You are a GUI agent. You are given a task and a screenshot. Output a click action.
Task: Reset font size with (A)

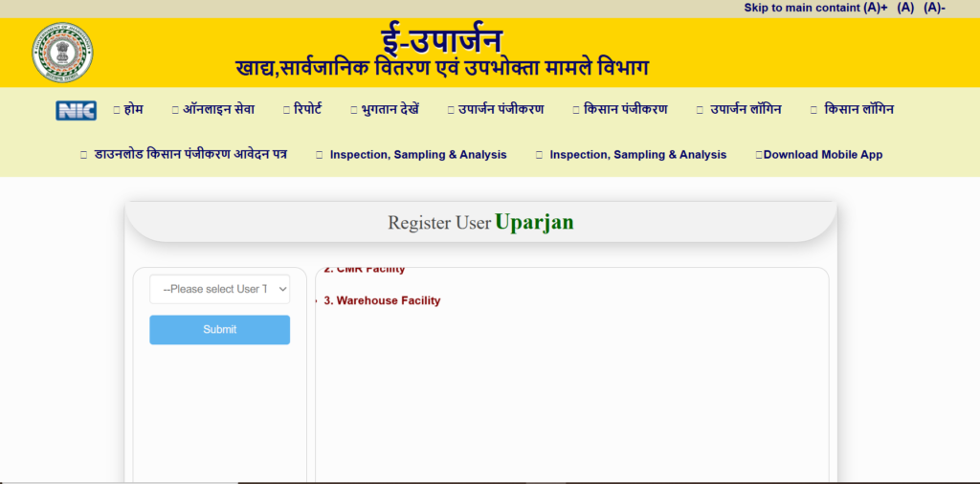pos(905,8)
